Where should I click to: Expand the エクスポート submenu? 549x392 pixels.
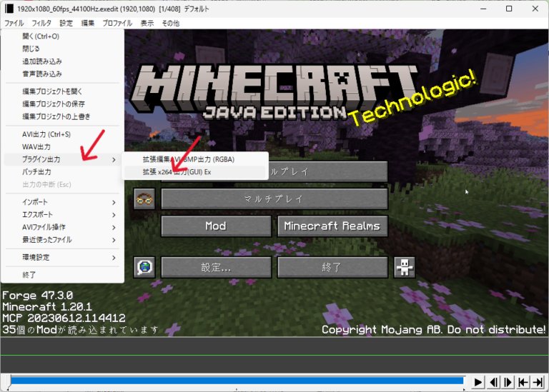tap(62, 215)
